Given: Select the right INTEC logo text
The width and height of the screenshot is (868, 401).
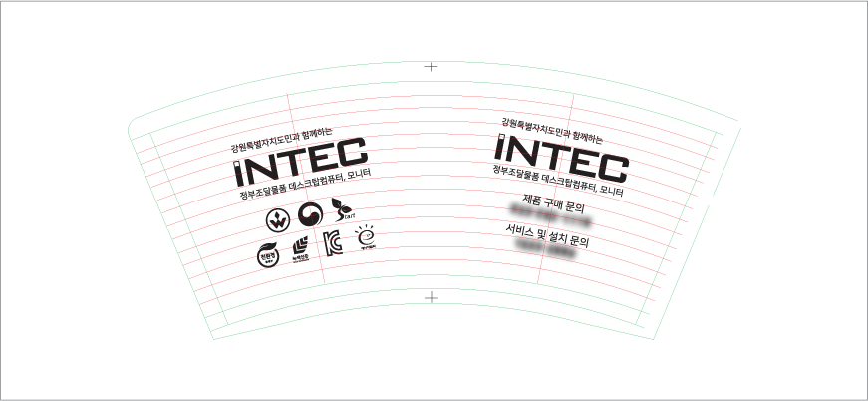Looking at the screenshot, I should [x=562, y=155].
